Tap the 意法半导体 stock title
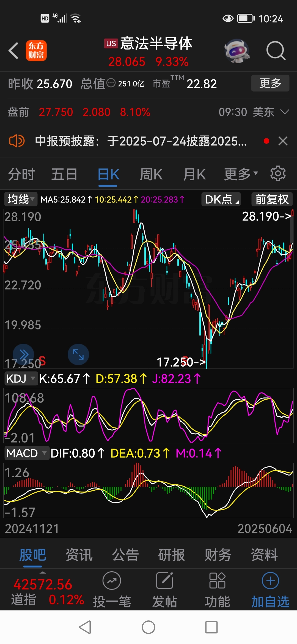Viewport: 297px width, 644px height. point(156,43)
